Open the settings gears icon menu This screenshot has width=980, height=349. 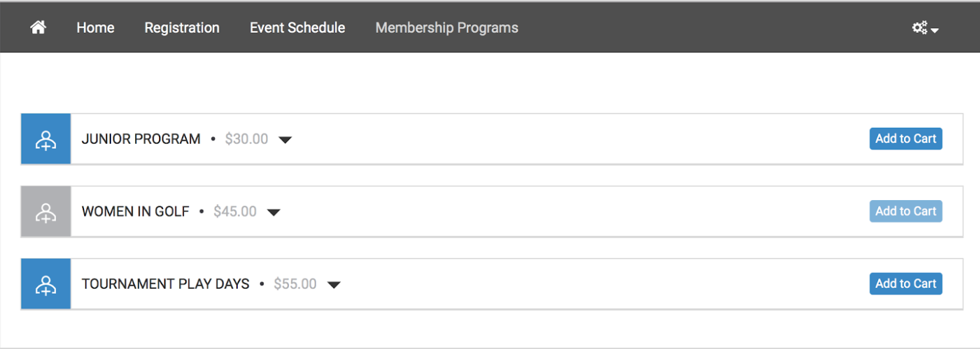[x=920, y=28]
